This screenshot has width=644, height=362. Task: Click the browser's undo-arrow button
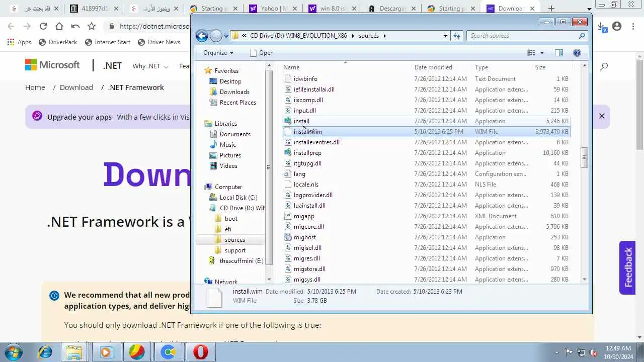click(75, 26)
